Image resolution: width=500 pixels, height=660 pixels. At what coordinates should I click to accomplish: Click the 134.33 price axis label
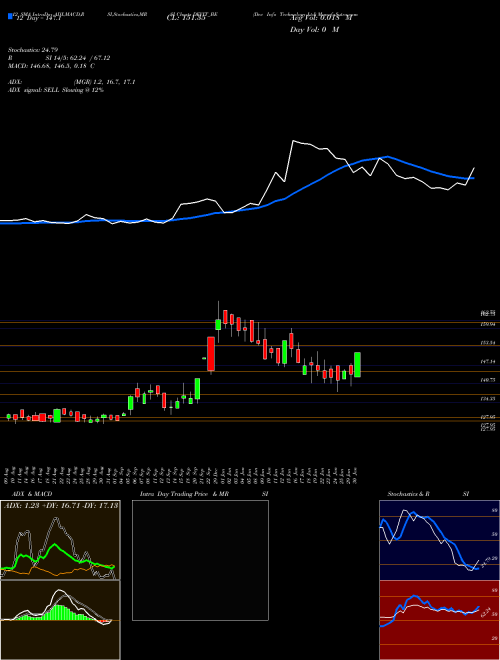click(x=488, y=398)
